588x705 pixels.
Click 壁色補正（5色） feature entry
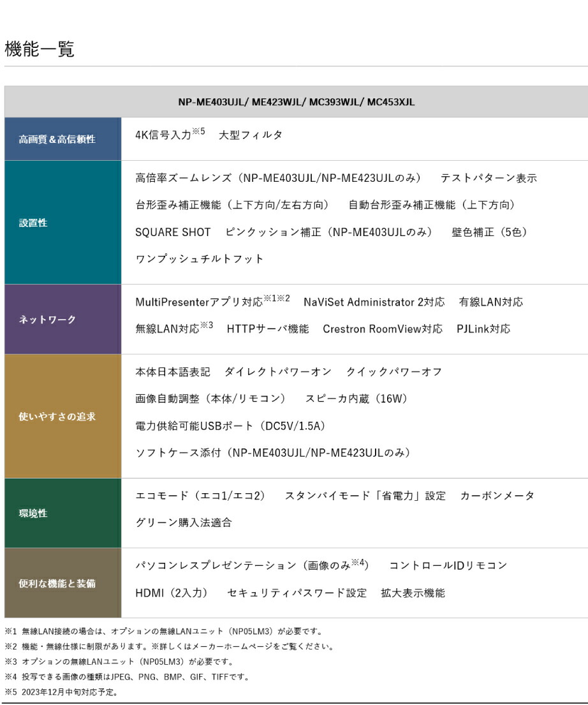coord(490,232)
